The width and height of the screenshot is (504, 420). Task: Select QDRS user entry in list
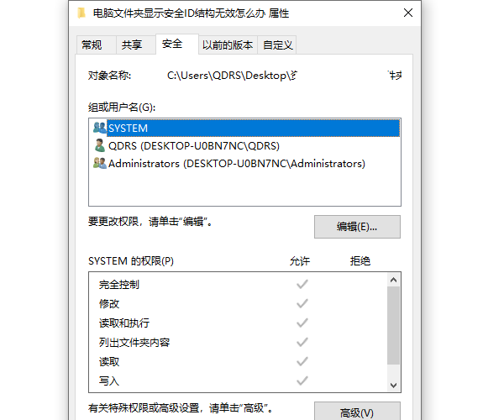click(x=193, y=145)
